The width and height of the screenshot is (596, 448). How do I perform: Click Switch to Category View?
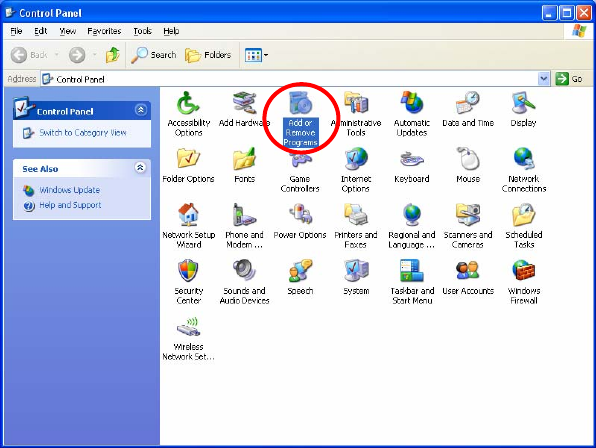tap(83, 133)
